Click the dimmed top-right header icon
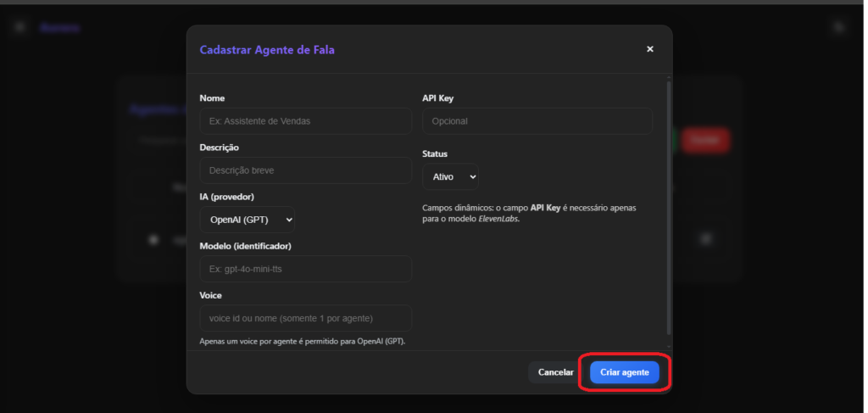This screenshot has height=413, width=868. (x=839, y=27)
